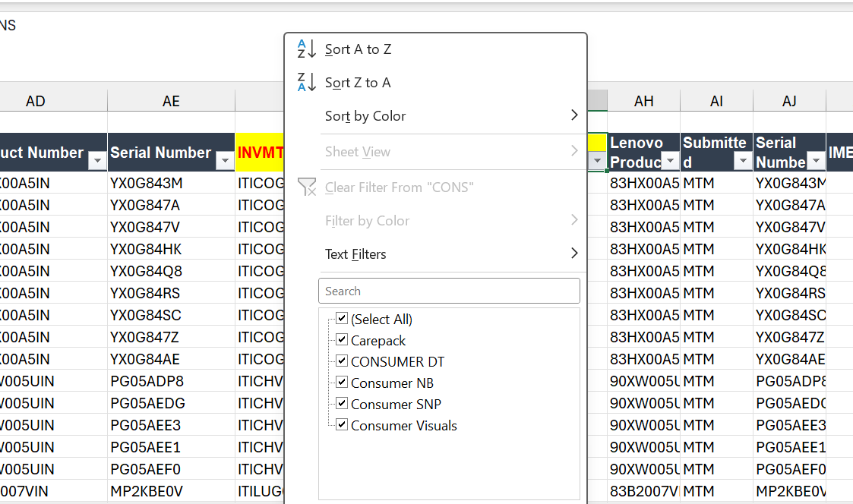
Task: Click cell containing serial PG05ADP8
Action: coord(171,381)
